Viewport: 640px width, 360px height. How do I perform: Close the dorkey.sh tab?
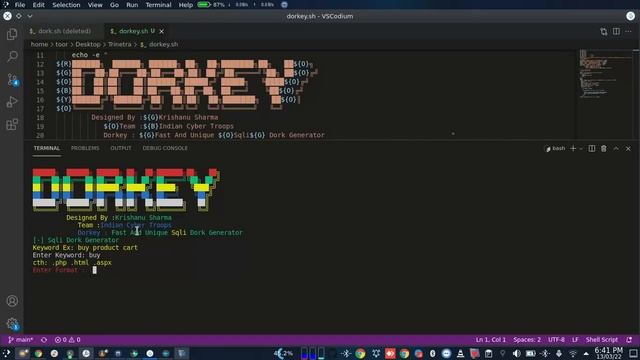(x=162, y=31)
